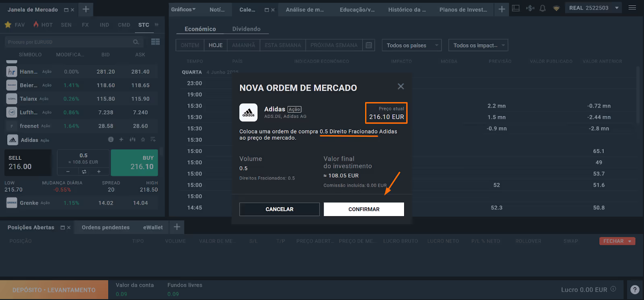Image resolution: width=644 pixels, height=300 pixels.
Task: Click SELL at 216.00
Action: (28, 163)
